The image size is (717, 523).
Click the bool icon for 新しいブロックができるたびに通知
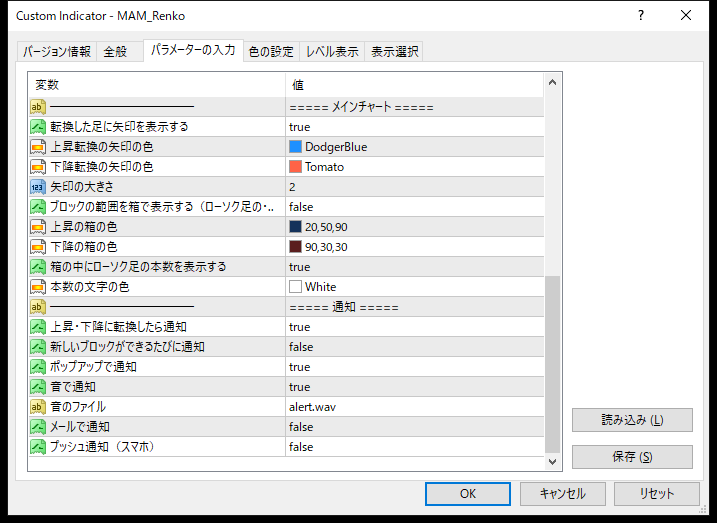(38, 347)
